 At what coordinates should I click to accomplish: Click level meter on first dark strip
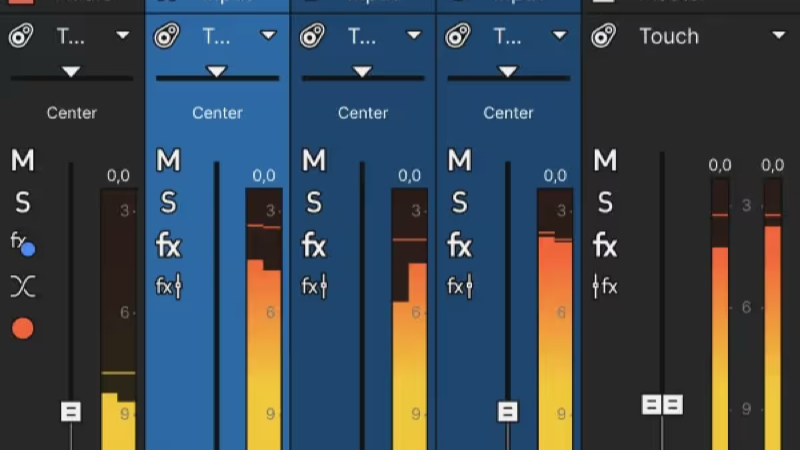[118, 319]
